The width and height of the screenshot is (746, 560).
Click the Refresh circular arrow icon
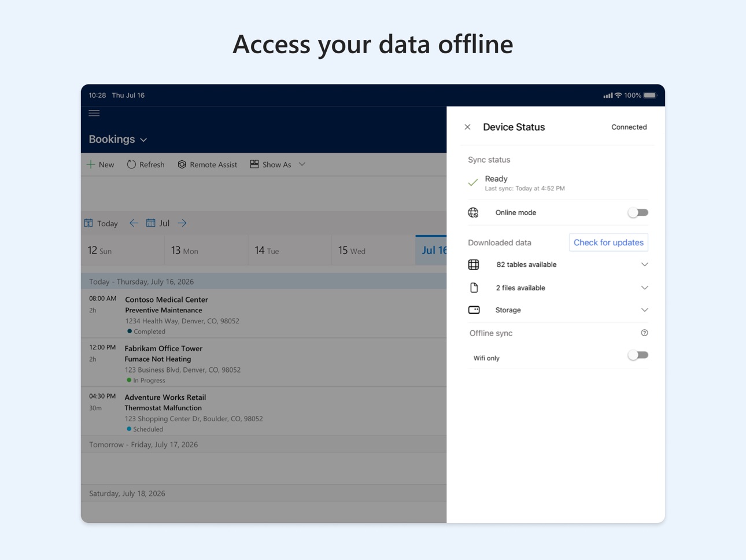131,164
